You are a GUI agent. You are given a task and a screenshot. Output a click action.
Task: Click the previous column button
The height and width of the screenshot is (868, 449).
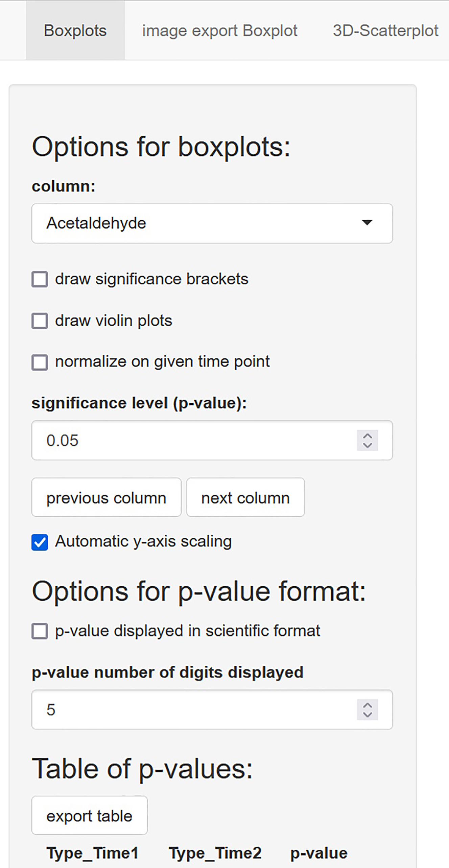click(x=106, y=497)
